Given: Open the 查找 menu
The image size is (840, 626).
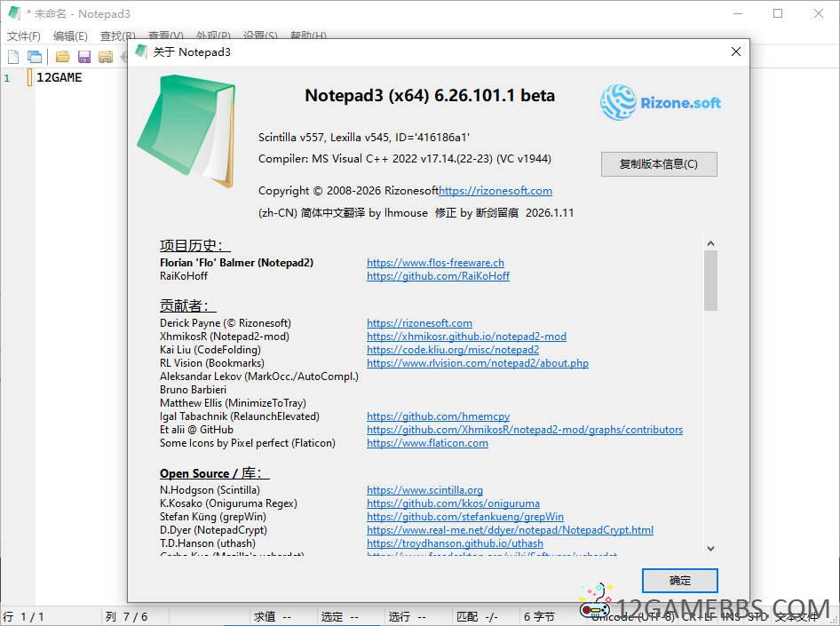Looking at the screenshot, I should point(117,36).
